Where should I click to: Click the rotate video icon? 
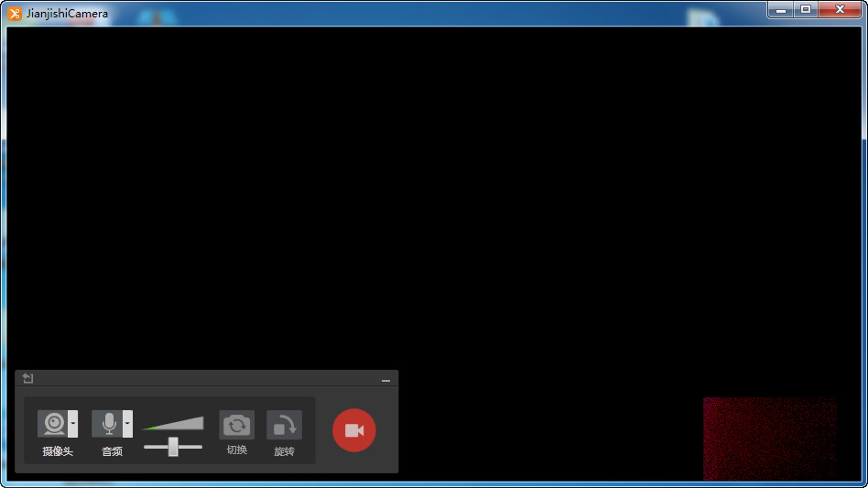(285, 425)
